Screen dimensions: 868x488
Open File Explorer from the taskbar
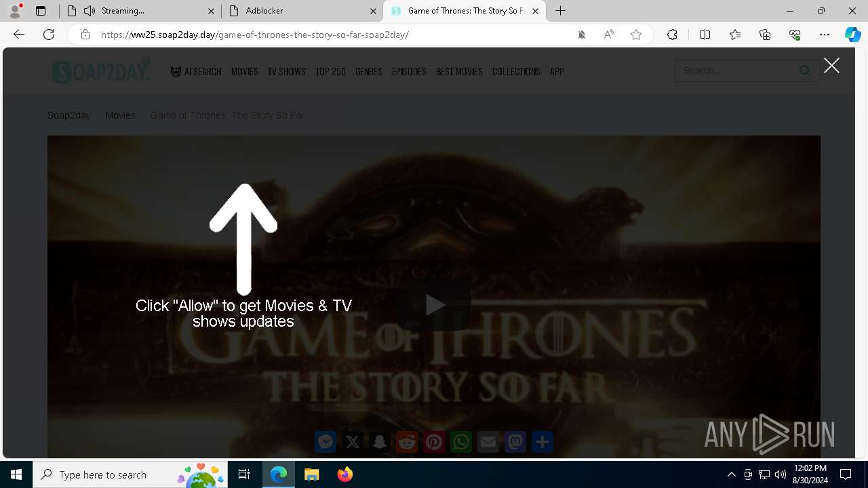pos(311,474)
